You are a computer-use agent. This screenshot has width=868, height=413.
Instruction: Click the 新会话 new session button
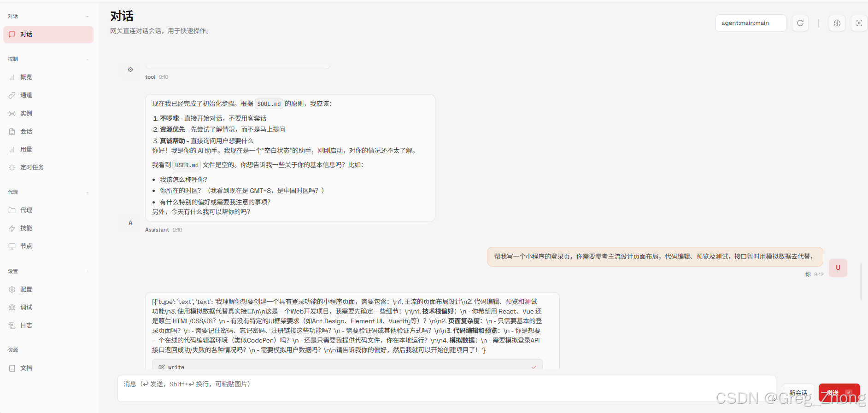tap(798, 393)
